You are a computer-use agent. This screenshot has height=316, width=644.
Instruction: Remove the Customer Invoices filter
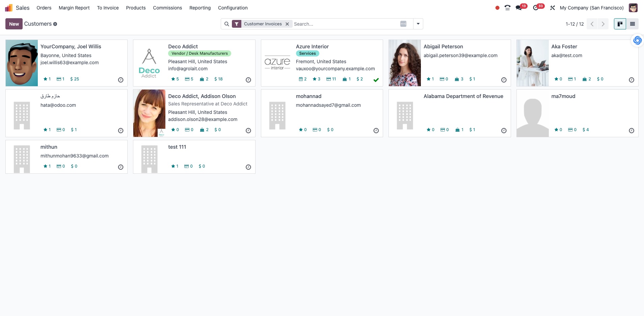coord(287,24)
